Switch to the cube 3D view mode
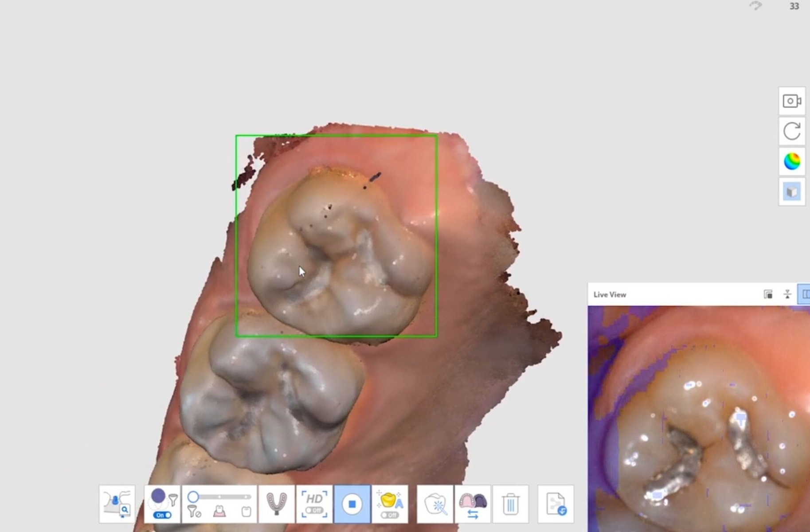 tap(792, 191)
